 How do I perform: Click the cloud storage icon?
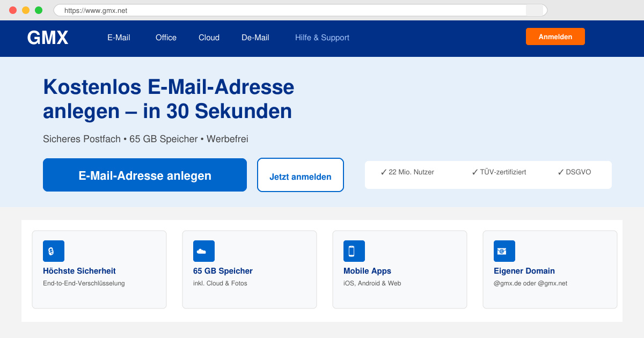(204, 251)
